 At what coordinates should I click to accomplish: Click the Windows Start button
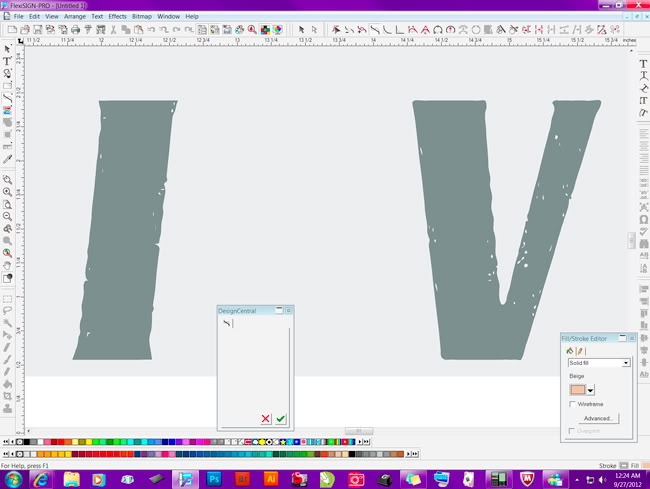pos(13,480)
